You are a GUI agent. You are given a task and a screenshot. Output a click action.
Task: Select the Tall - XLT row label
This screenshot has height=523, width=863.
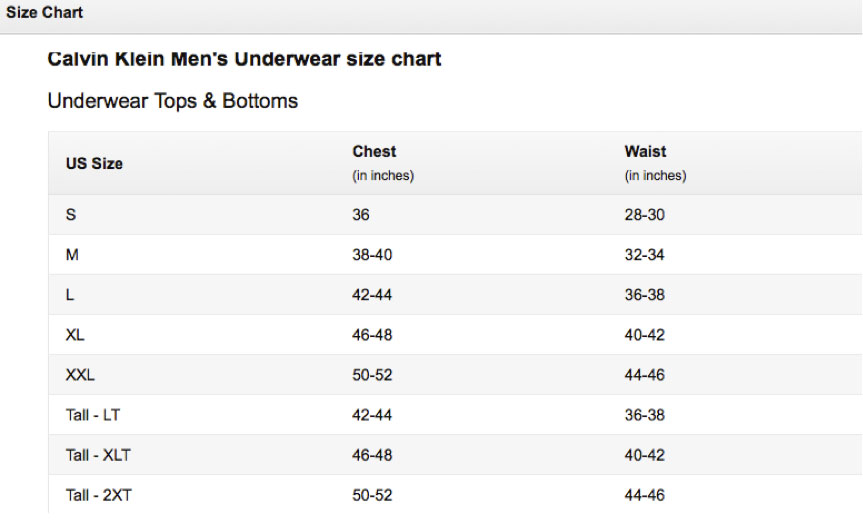[x=98, y=455]
